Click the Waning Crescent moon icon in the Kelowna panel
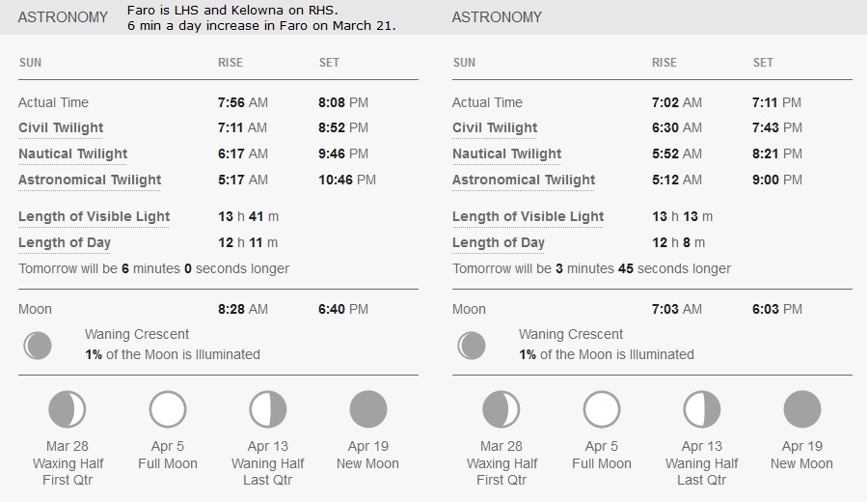 pos(472,346)
